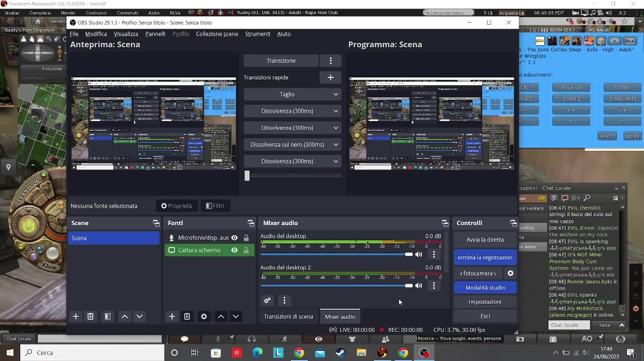
Task: Open Impostazioni from the controls panel
Action: 485,302
